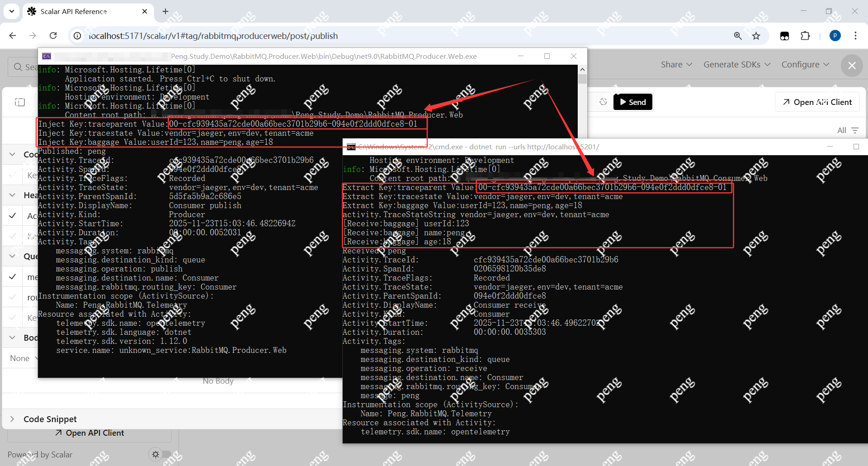Click the Producer console scroll-up arrow

point(582,70)
